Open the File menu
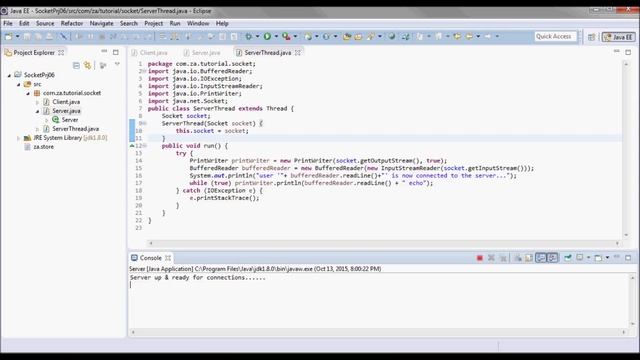 point(8,23)
